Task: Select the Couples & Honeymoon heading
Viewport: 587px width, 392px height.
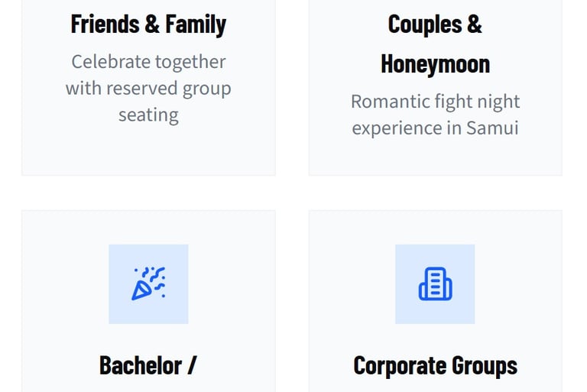Action: pos(435,44)
